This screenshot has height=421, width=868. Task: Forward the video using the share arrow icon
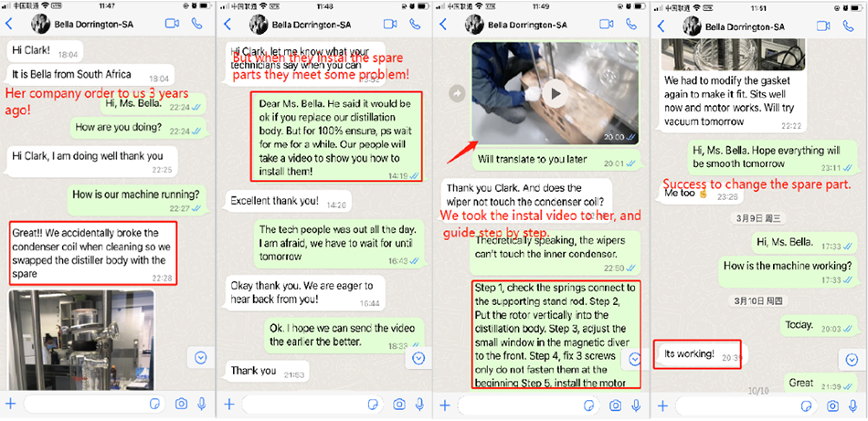pyautogui.click(x=457, y=95)
